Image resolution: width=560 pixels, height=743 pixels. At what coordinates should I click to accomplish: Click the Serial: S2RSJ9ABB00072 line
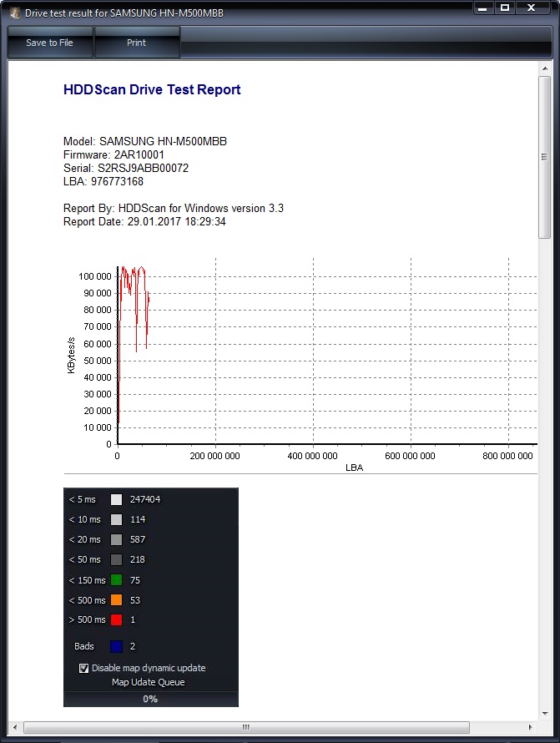126,168
